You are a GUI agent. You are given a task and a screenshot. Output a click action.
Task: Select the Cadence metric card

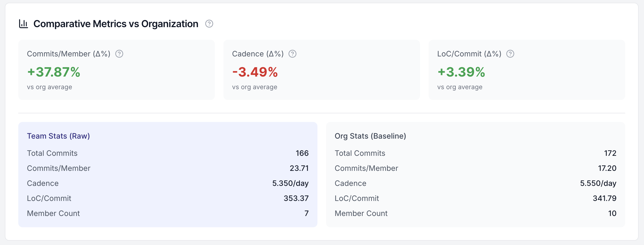322,69
